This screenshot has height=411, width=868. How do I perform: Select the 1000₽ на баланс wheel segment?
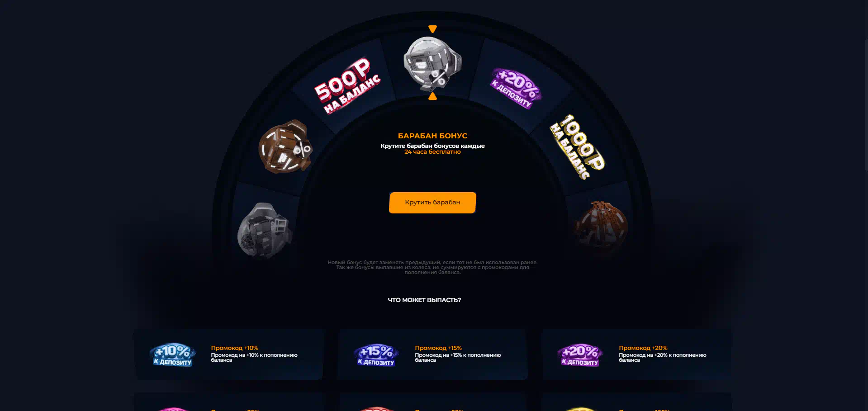point(577,146)
